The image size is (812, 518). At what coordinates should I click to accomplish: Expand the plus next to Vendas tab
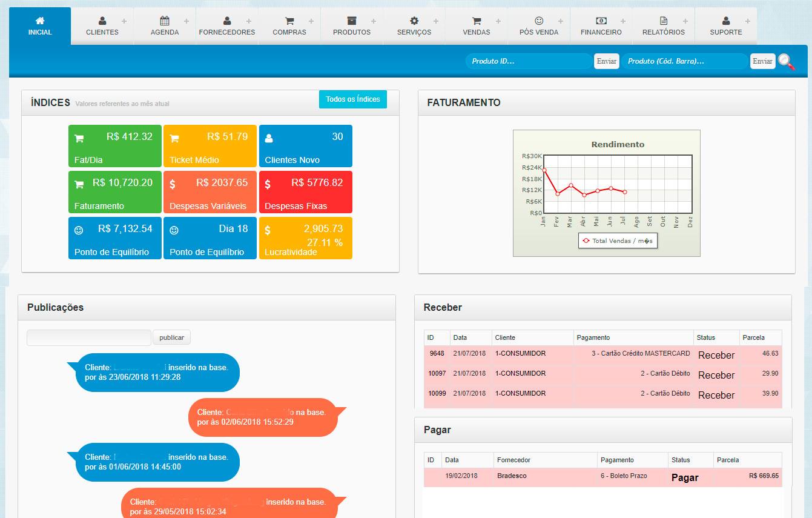[498, 21]
